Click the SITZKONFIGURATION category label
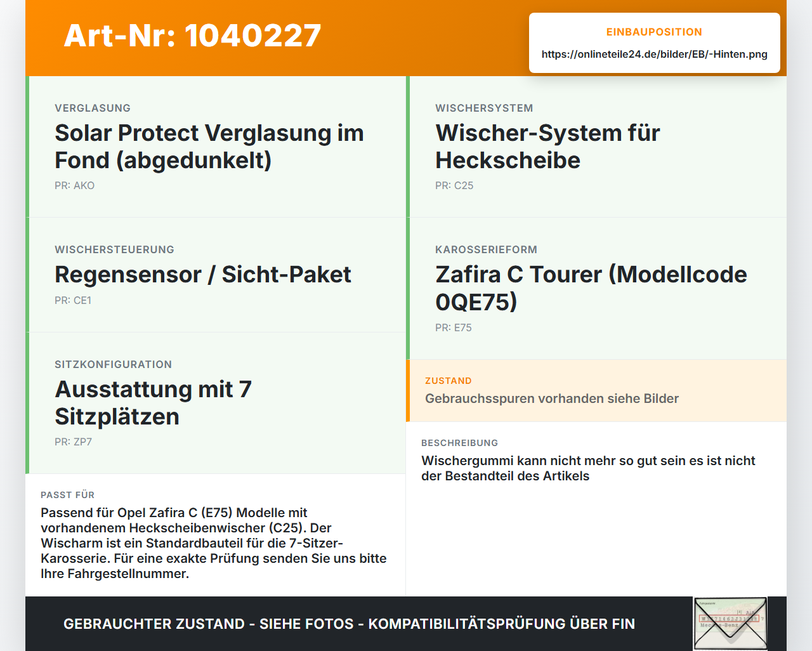Image resolution: width=812 pixels, height=651 pixels. (113, 364)
